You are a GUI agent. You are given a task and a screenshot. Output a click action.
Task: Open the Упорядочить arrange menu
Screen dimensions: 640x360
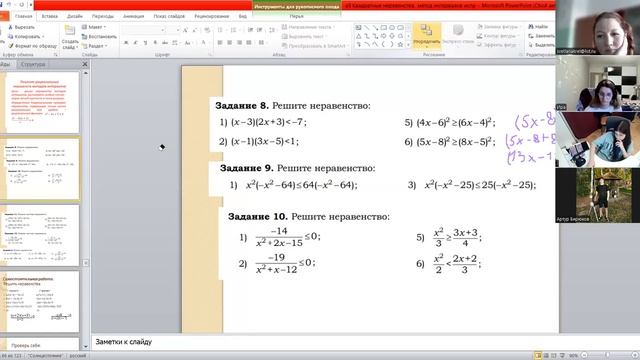[x=427, y=35]
